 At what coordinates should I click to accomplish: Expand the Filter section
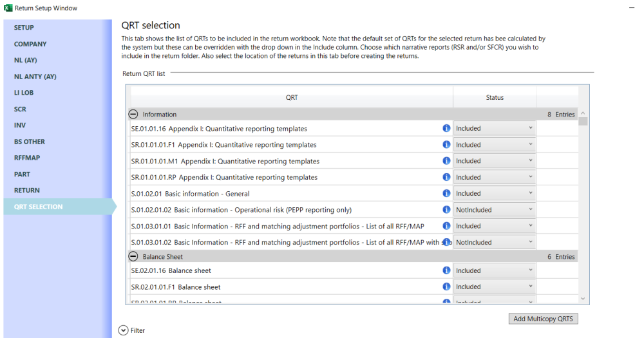124,330
